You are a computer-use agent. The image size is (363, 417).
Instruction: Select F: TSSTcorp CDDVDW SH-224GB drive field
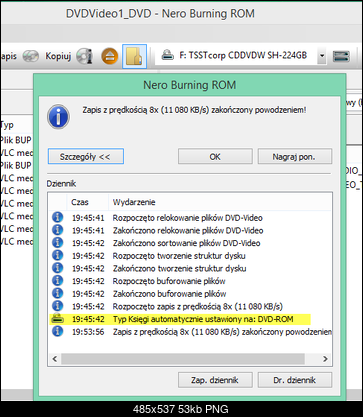point(240,56)
